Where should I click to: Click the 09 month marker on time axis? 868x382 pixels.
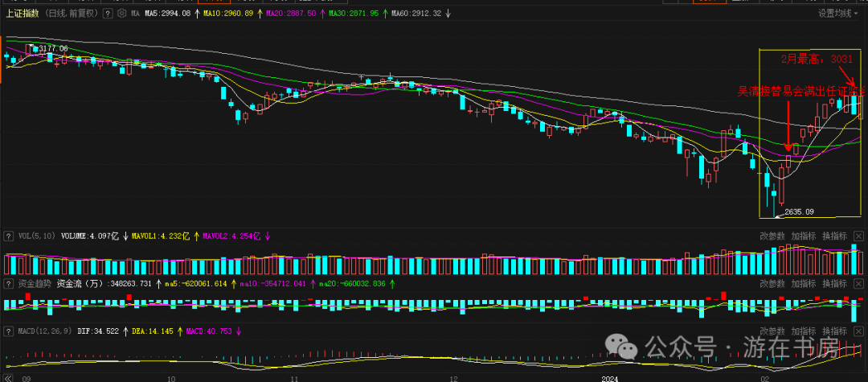pyautogui.click(x=26, y=378)
